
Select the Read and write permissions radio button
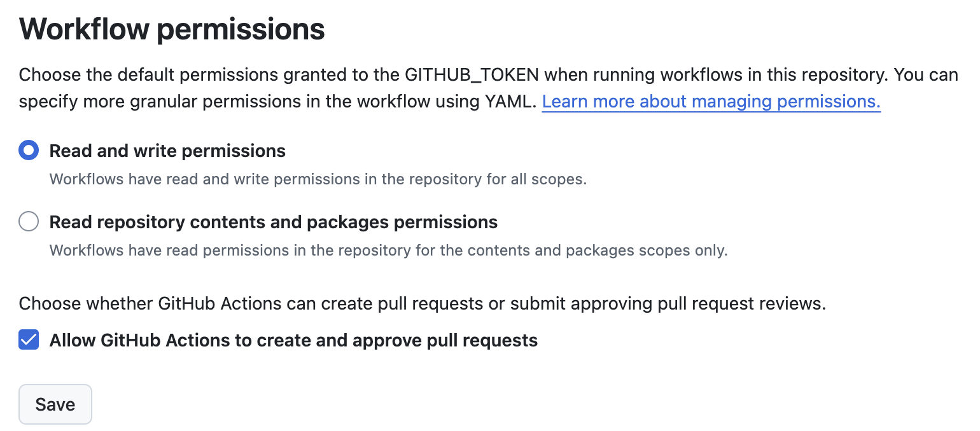(29, 151)
